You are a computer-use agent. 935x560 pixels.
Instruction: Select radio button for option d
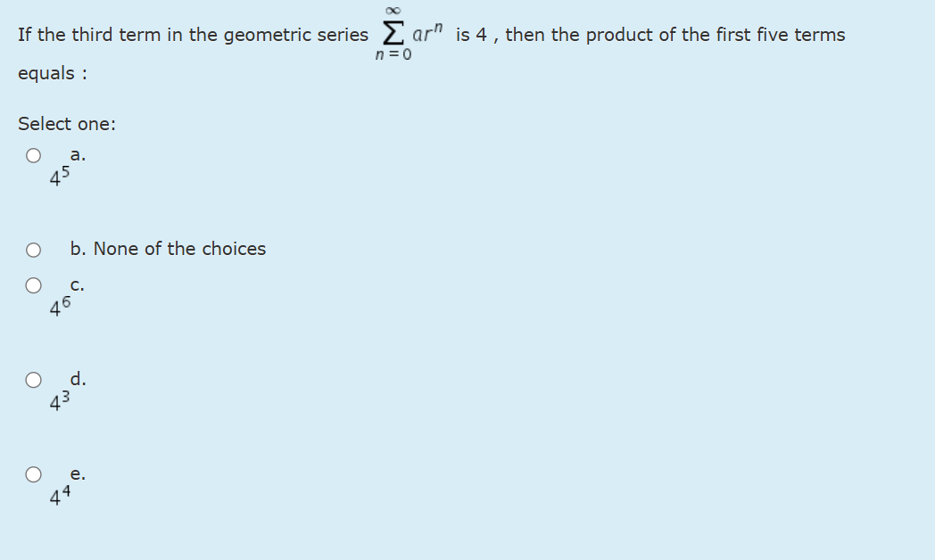click(x=33, y=379)
